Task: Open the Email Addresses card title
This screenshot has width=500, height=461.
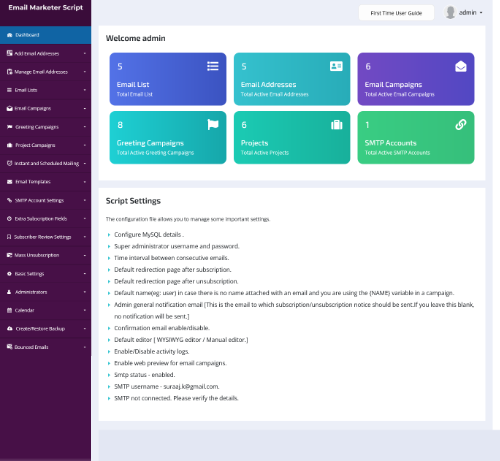Action: pyautogui.click(x=269, y=85)
